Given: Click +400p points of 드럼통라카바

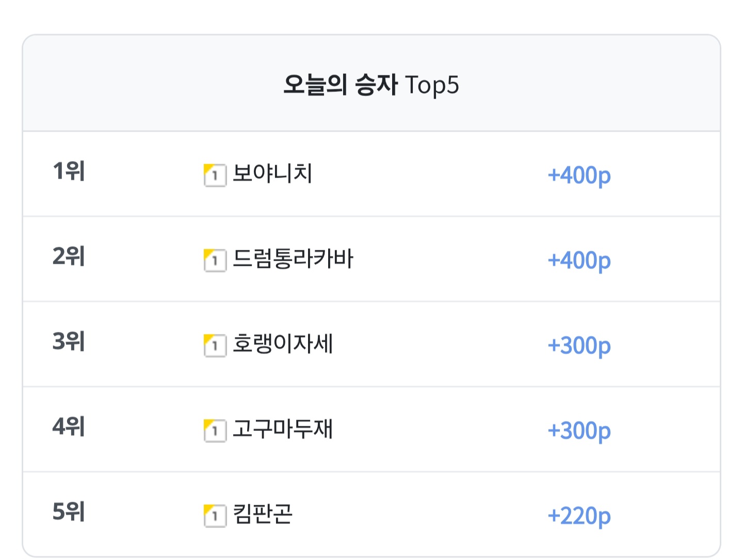Looking at the screenshot, I should pyautogui.click(x=579, y=261).
